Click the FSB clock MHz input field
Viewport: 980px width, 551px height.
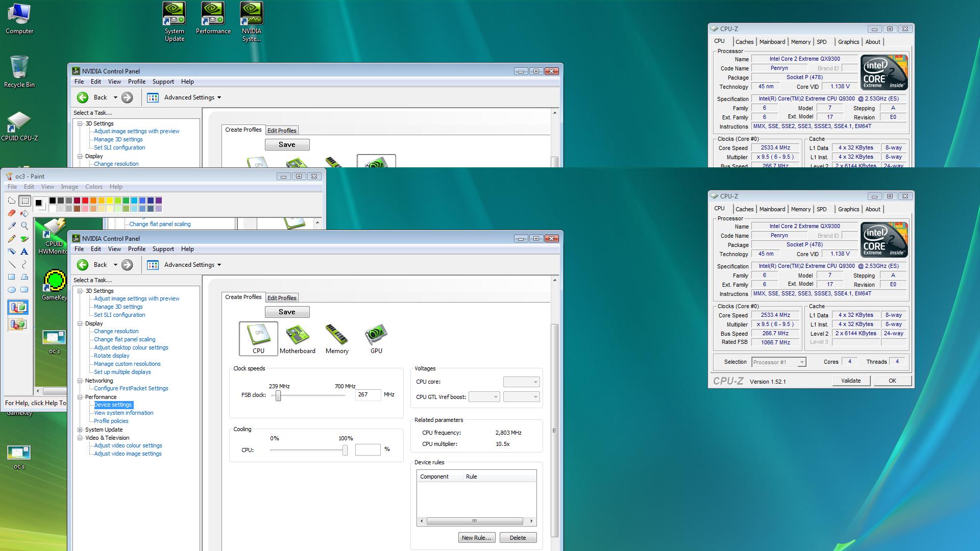click(x=368, y=395)
